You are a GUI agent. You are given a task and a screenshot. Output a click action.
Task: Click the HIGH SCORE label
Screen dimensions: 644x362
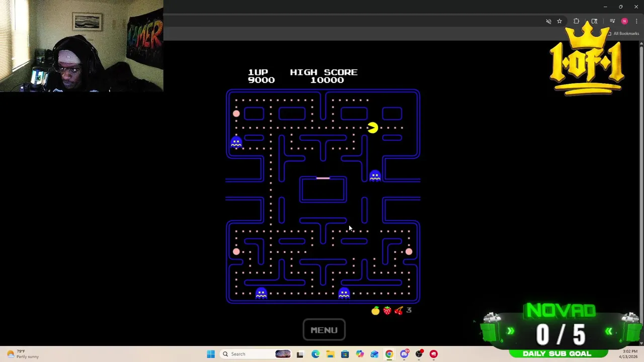pos(324,72)
